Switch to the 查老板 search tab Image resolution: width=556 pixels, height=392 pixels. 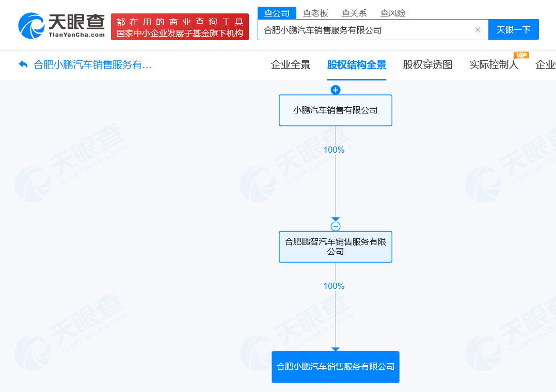(x=316, y=13)
